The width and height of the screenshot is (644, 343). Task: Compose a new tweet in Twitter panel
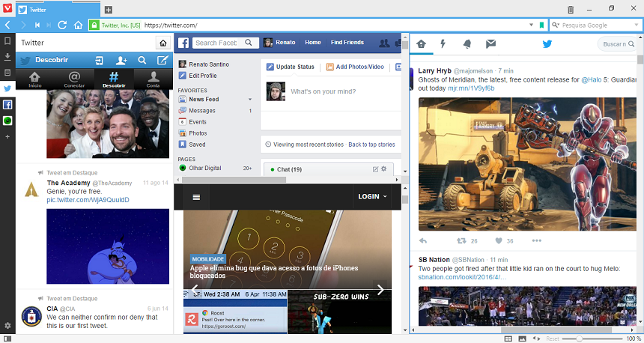tap(162, 61)
